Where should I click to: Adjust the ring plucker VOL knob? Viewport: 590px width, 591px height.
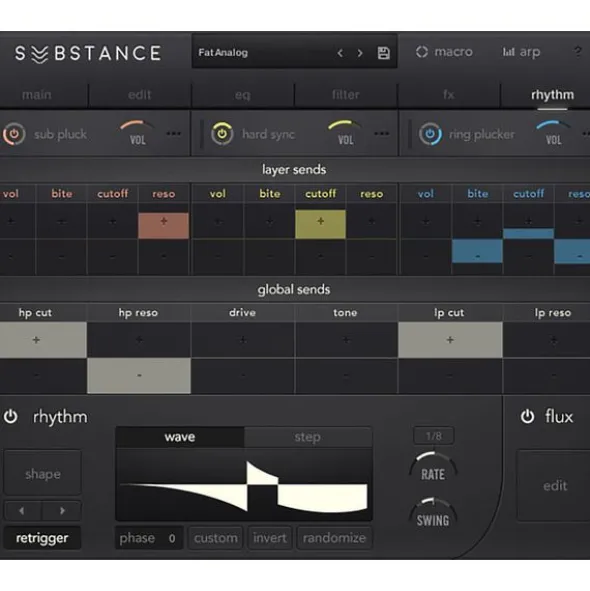click(x=553, y=133)
